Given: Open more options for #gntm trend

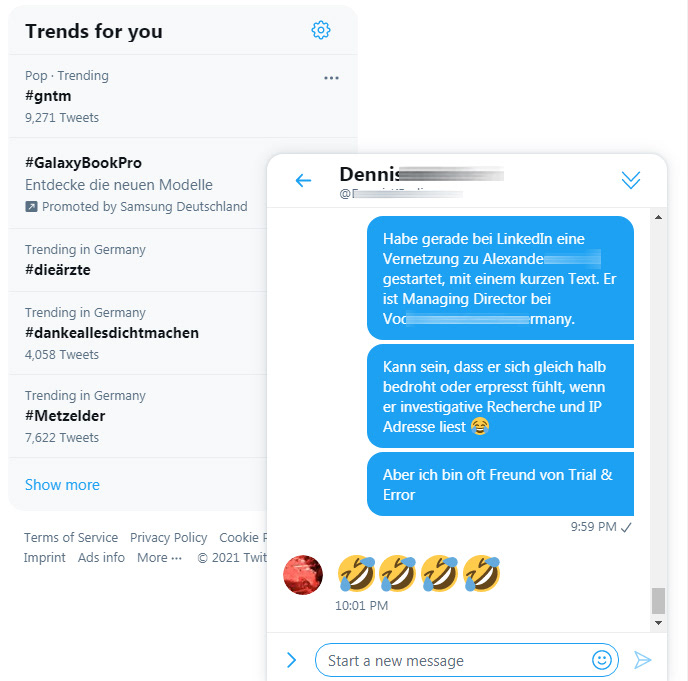Looking at the screenshot, I should tap(331, 78).
